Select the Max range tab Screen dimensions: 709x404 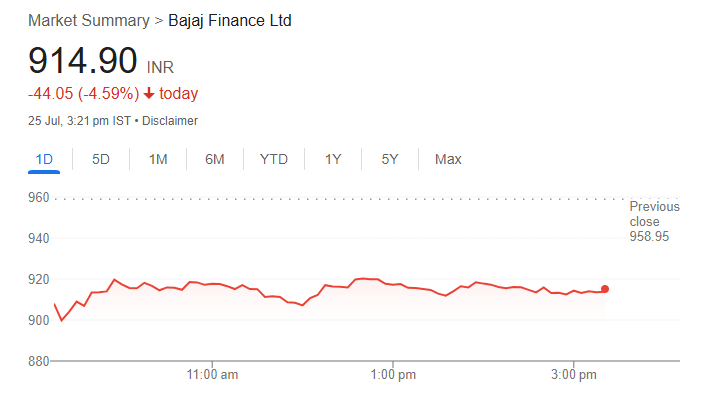448,159
